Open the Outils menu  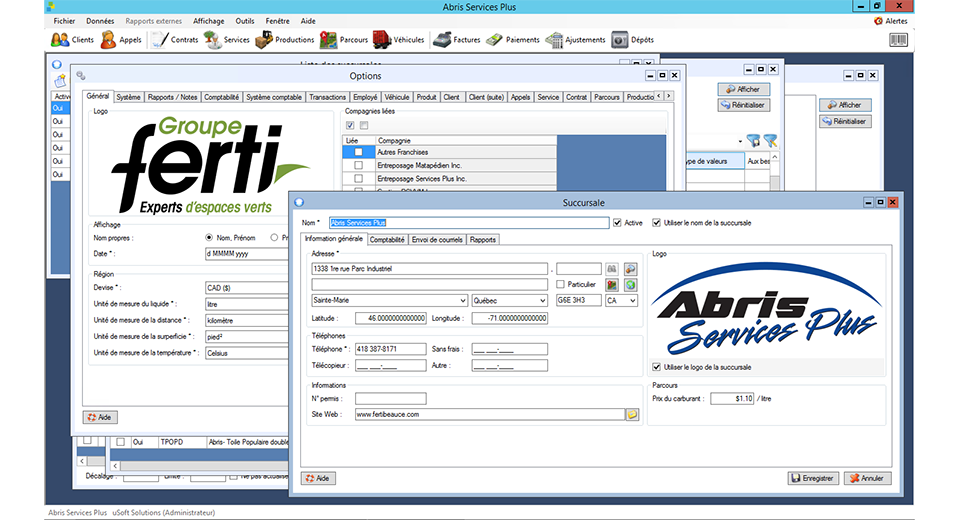point(245,21)
